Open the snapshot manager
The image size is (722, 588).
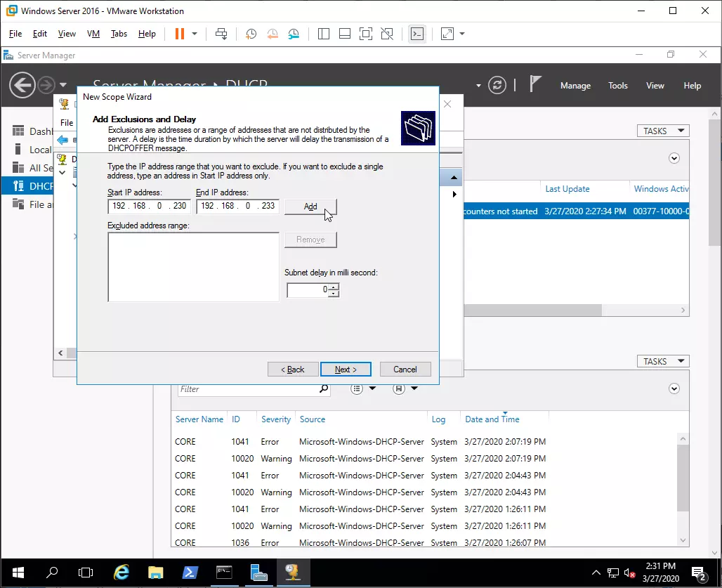(x=294, y=34)
